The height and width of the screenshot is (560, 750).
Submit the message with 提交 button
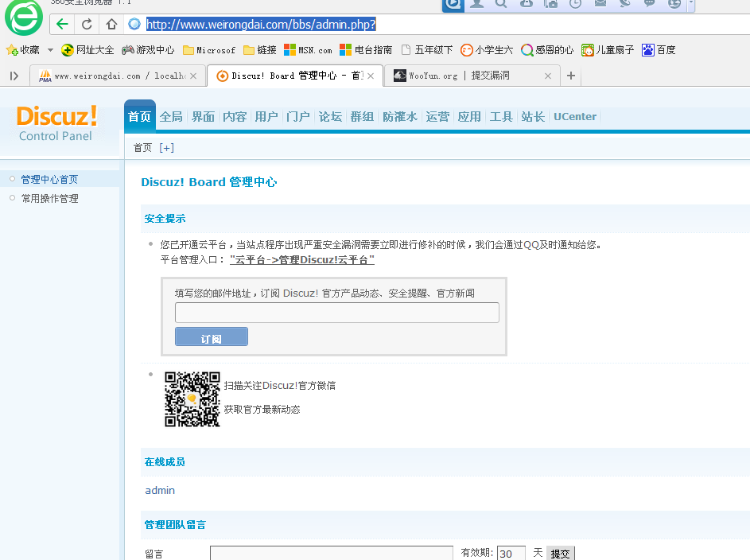coord(560,554)
